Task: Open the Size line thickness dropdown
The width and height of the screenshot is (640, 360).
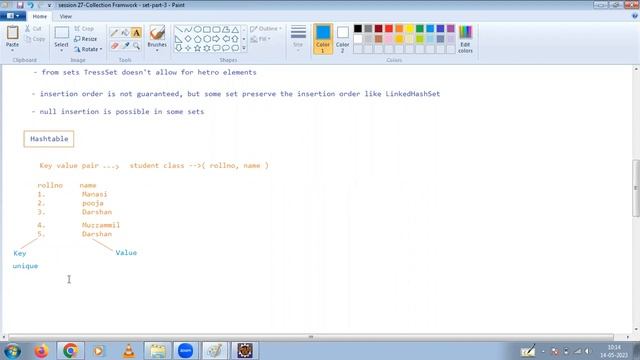Action: tap(298, 39)
